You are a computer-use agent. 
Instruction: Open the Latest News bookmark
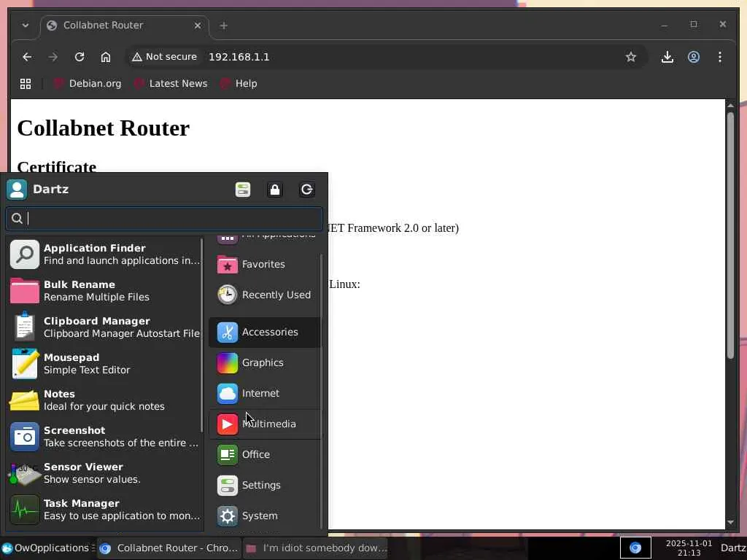pos(171,84)
